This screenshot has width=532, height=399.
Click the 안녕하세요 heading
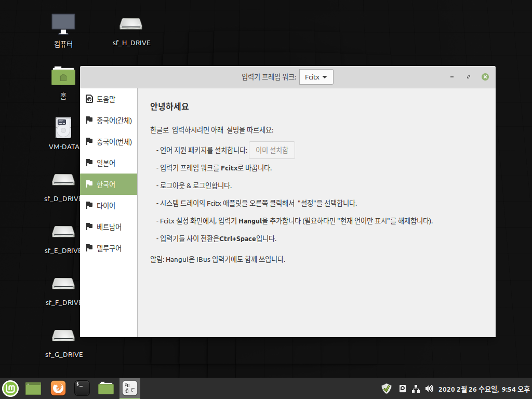click(169, 107)
